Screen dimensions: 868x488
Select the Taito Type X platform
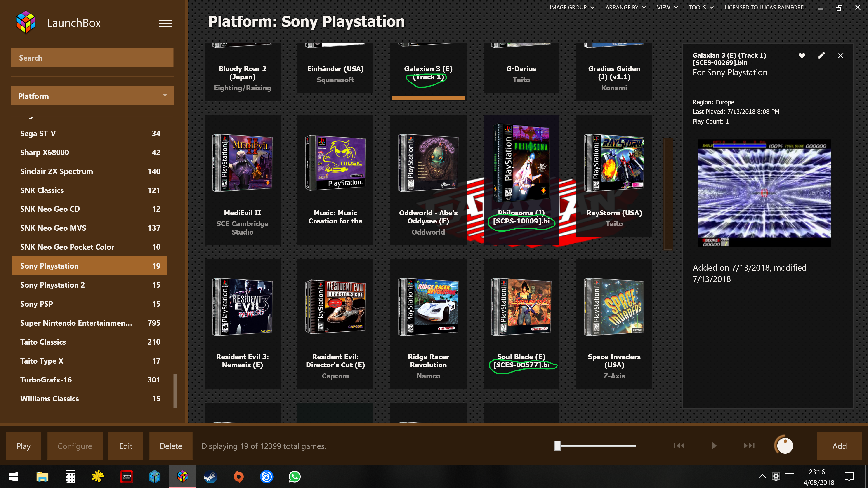(90, 361)
